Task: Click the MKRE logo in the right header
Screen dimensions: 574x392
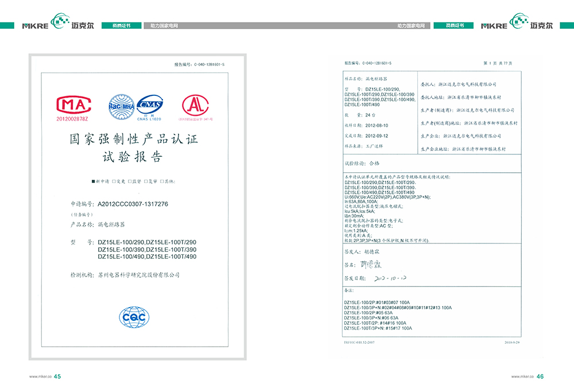Action: point(517,22)
